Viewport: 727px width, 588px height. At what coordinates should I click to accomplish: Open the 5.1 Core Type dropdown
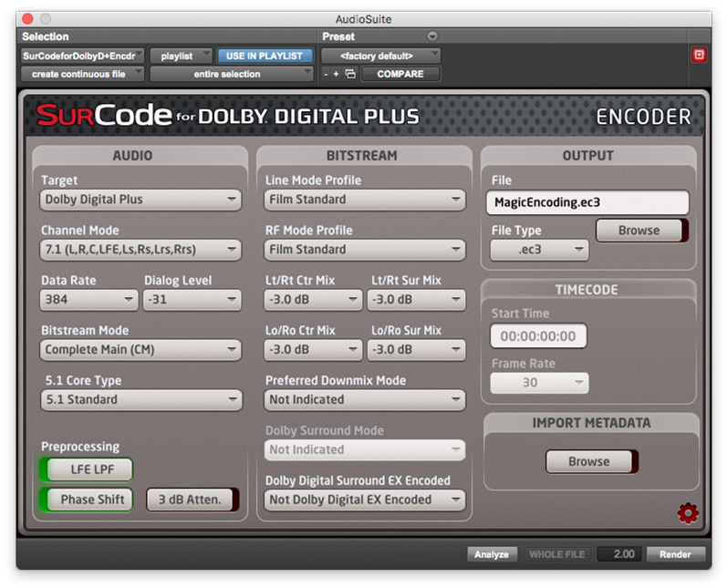[141, 400]
